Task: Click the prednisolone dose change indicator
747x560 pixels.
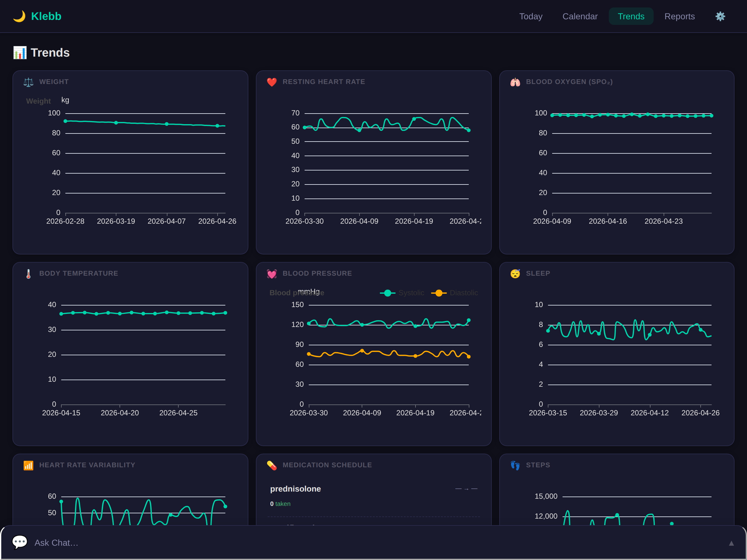Action: click(x=466, y=489)
